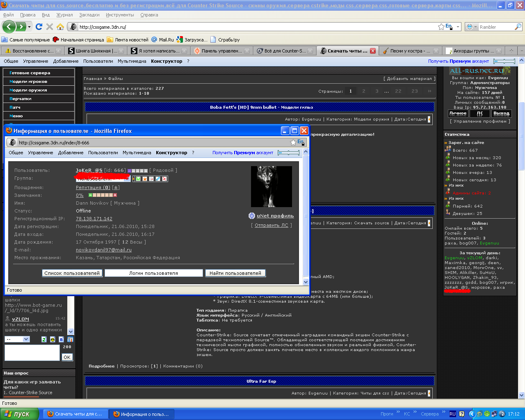Click red X delete icon beside group dropdown
The width and height of the screenshot is (525, 420).
pyautogui.click(x=164, y=179)
